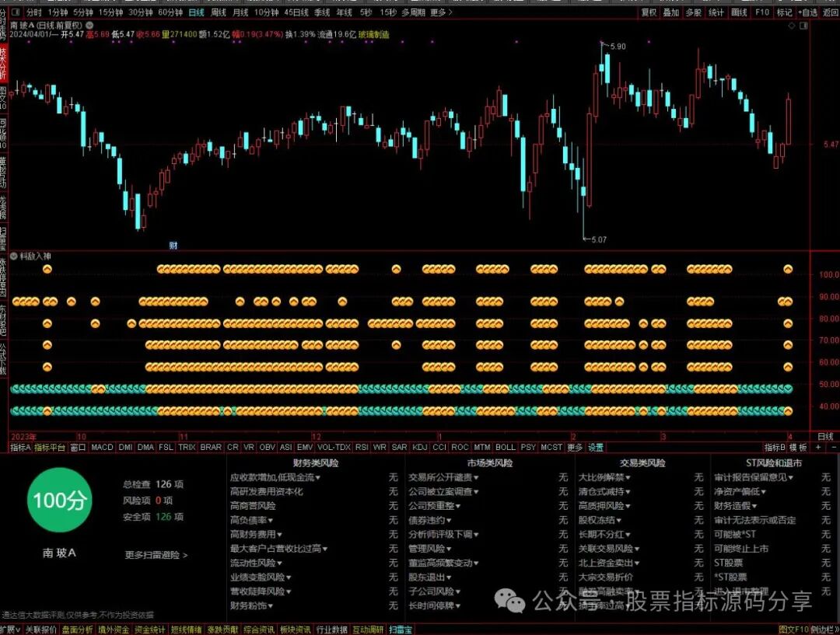Click the 复权 button
The height and width of the screenshot is (635, 840).
[649, 12]
